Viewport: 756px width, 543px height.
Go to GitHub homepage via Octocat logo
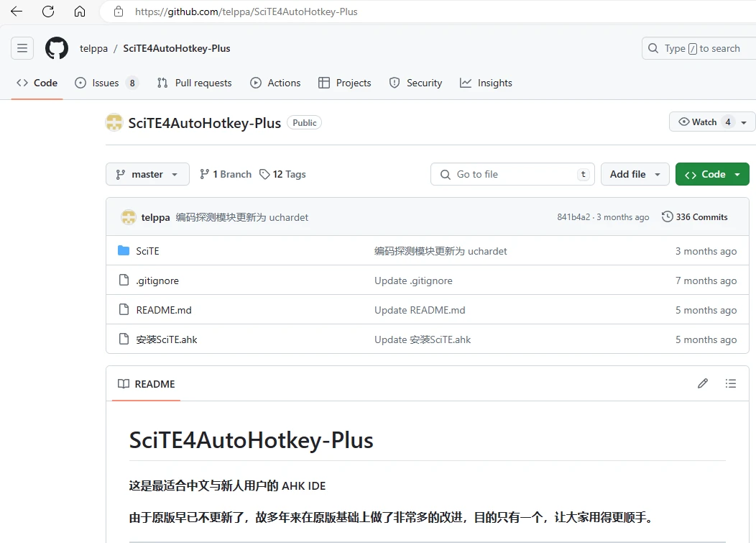click(56, 48)
